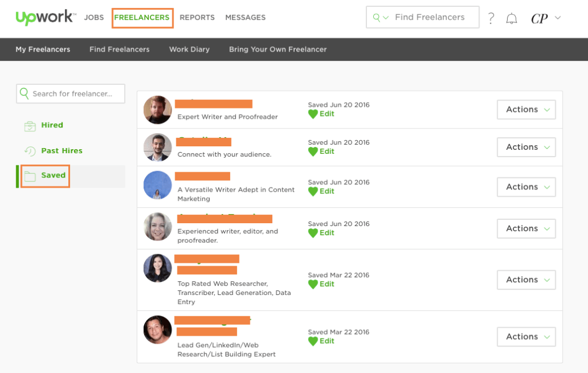Open profile photo of Top Rated Web Researcher
This screenshot has width=588, height=373.
[x=157, y=268]
